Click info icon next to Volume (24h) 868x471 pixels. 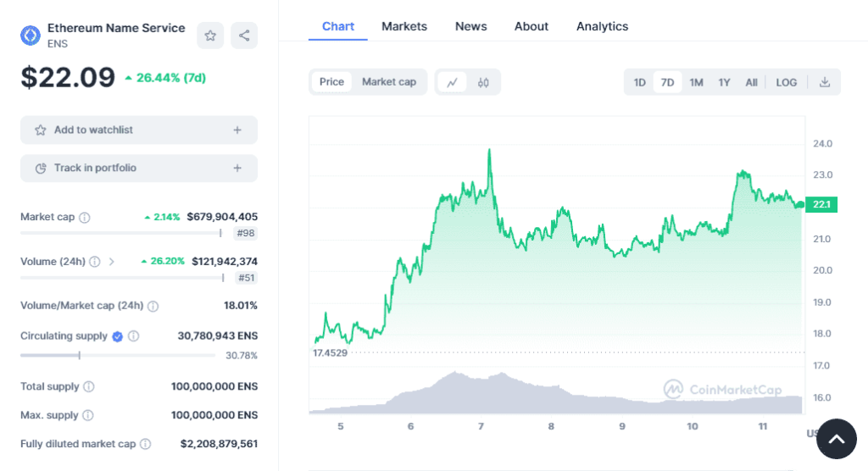[x=95, y=262]
